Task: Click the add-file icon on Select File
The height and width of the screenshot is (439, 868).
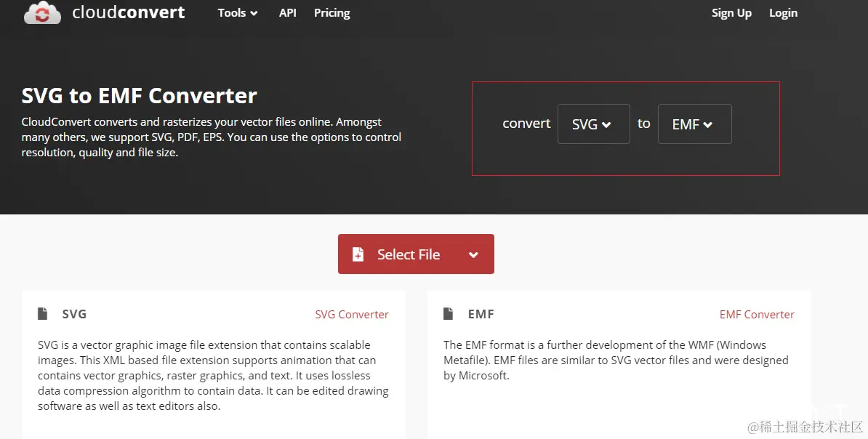Action: pos(358,254)
